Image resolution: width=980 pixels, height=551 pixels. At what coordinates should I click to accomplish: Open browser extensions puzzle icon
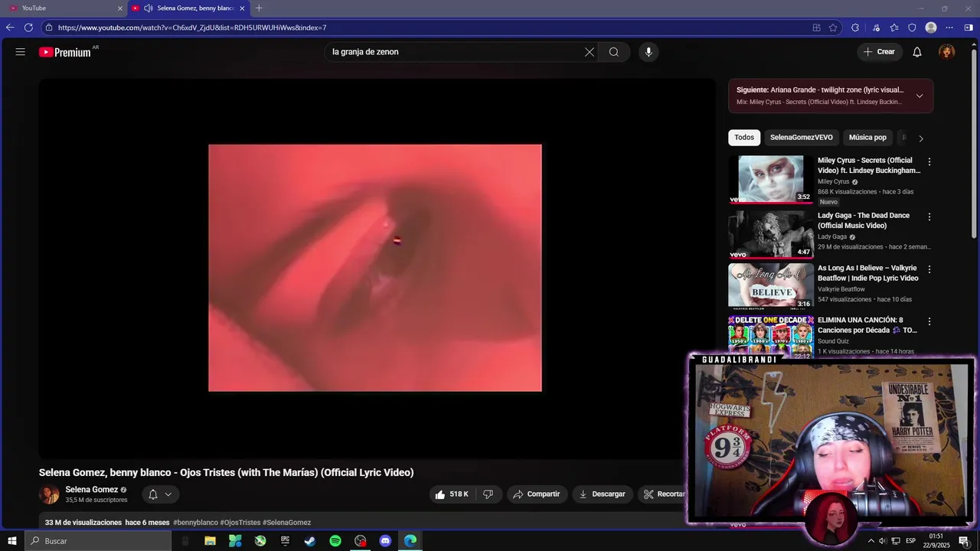tap(855, 28)
